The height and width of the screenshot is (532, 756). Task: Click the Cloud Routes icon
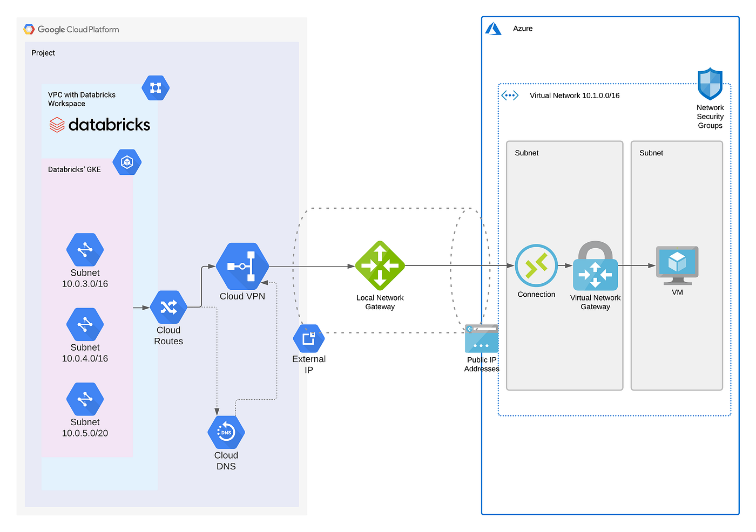click(168, 306)
